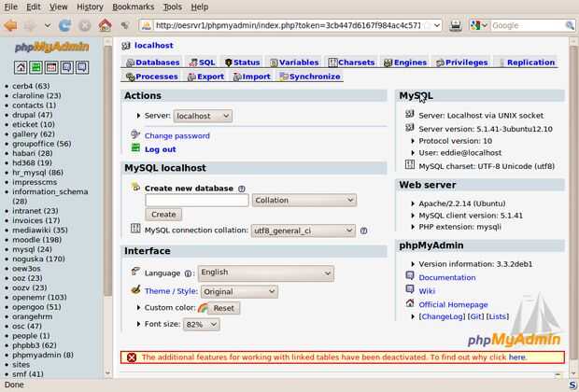
Task: Open the Theme Original dropdown
Action: 239,291
